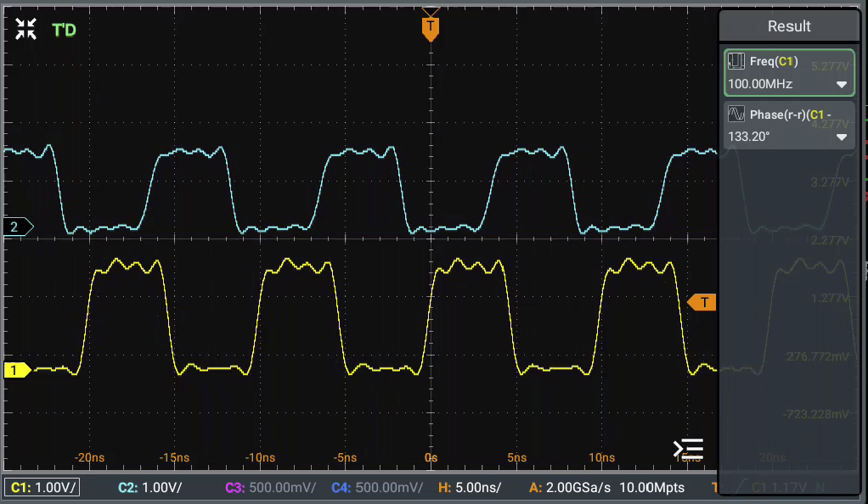
Task: Click the Phase measurement sine-wave icon
Action: (736, 114)
